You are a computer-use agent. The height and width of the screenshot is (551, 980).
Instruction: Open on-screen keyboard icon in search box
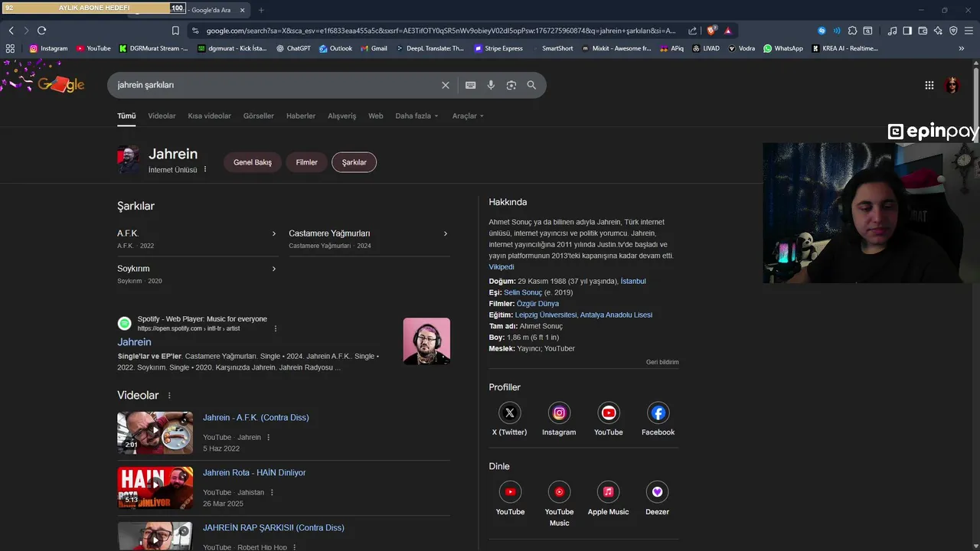point(471,85)
